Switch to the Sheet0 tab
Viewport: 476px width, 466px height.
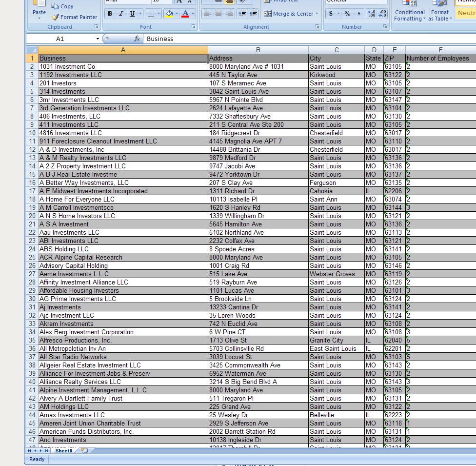coord(64,451)
